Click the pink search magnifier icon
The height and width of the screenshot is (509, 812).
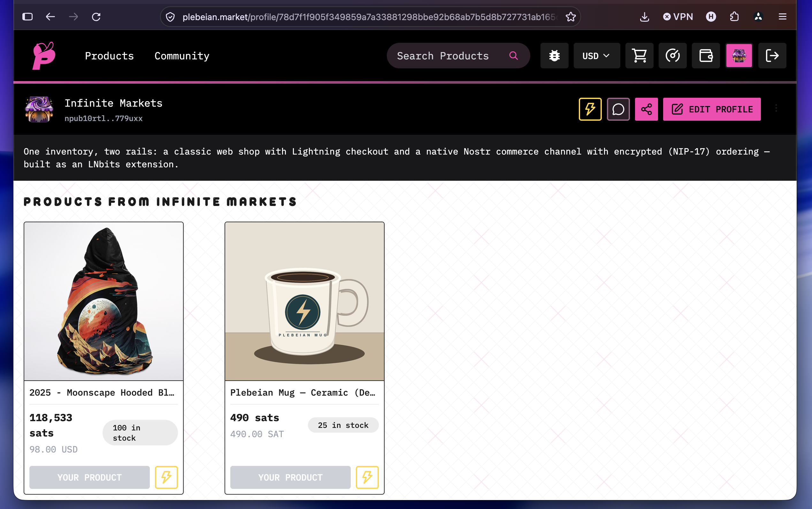tap(513, 56)
